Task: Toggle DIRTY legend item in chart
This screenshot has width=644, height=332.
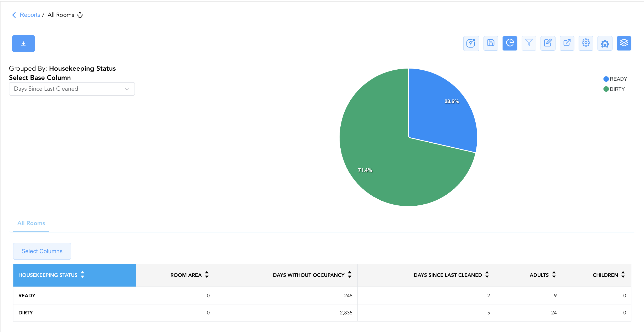Action: pyautogui.click(x=614, y=89)
